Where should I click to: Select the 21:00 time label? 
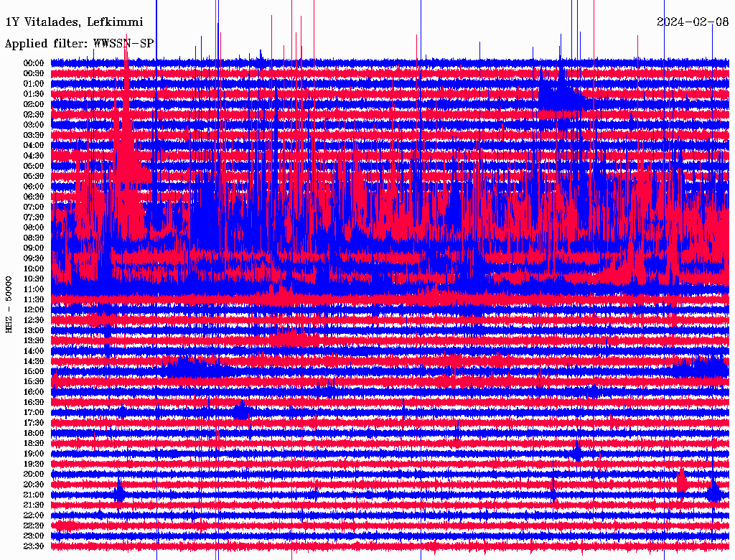click(34, 495)
